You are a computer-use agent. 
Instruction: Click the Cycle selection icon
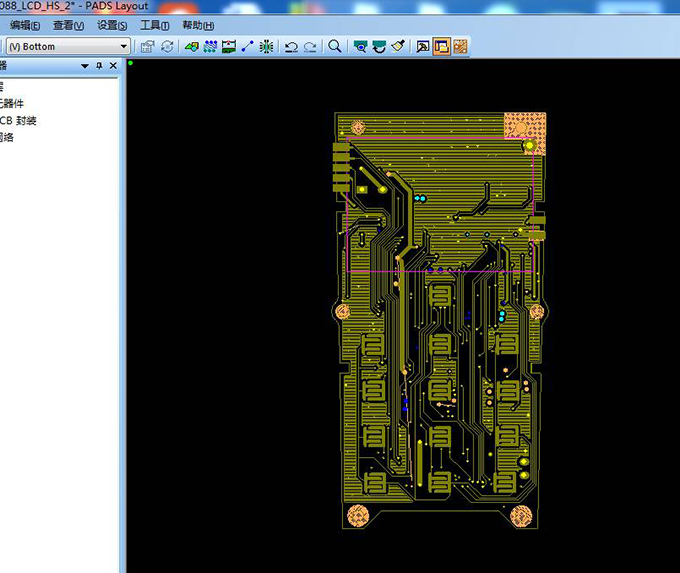(x=167, y=46)
